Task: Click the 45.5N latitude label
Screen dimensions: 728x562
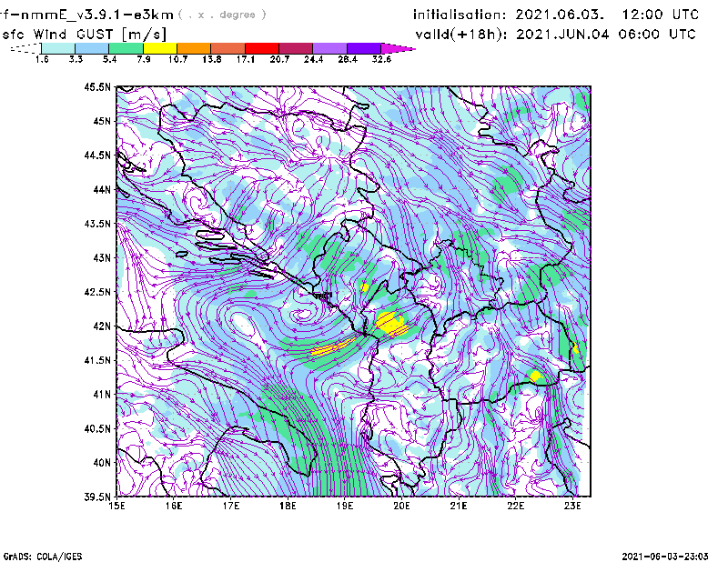Action: [97, 86]
